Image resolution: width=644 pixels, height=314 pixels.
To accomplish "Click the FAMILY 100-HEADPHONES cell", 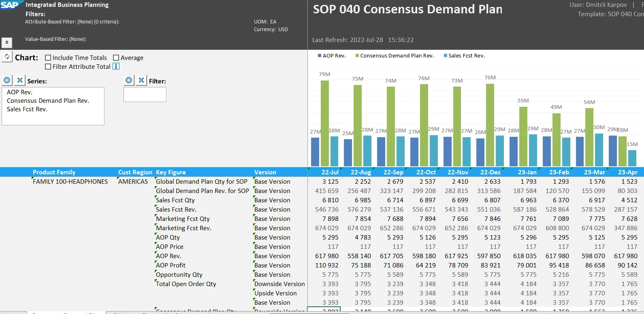I will [70, 182].
